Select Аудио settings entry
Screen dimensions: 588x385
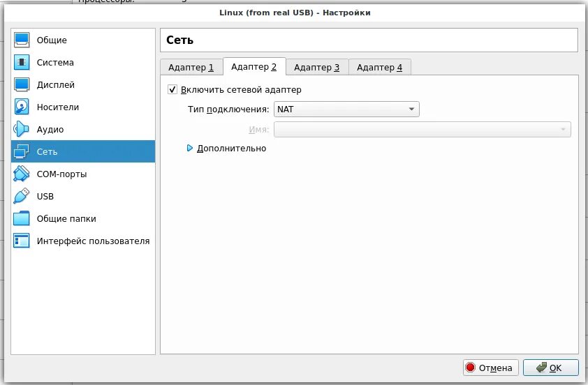coord(83,129)
